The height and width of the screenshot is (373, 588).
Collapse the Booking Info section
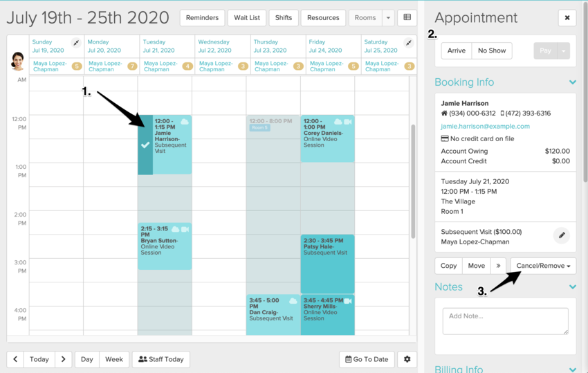(572, 82)
